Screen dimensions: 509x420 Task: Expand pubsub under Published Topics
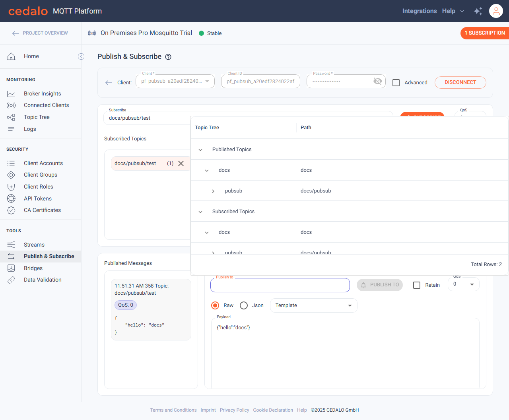point(213,191)
